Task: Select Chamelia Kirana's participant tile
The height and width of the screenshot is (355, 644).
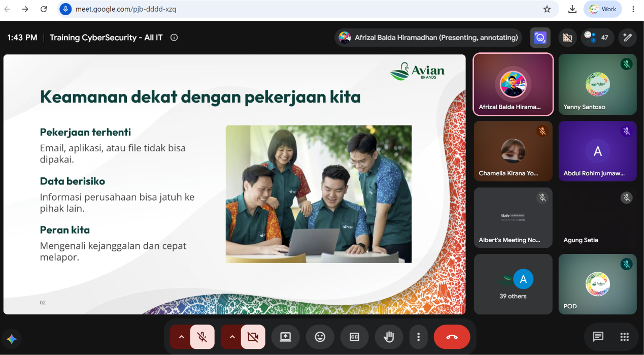Action: tap(513, 151)
